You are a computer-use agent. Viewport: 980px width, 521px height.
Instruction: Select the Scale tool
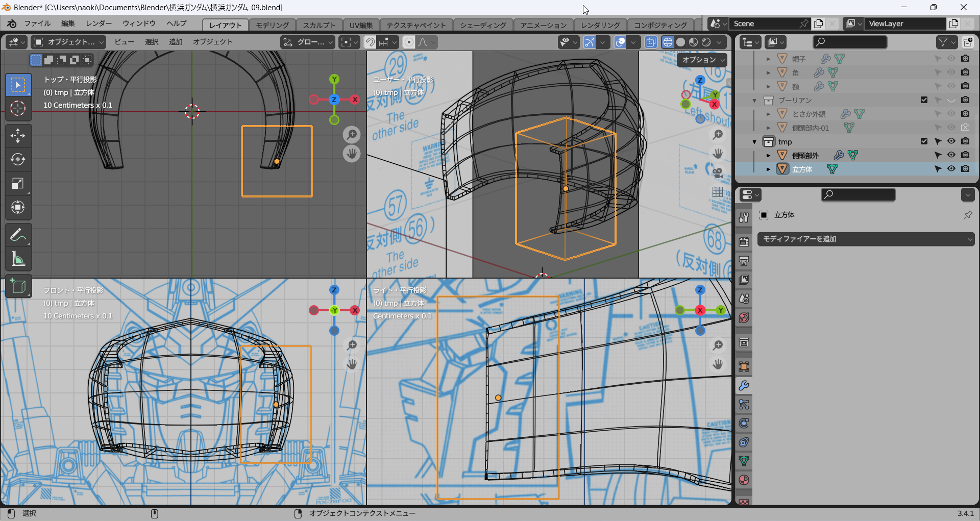point(18,184)
